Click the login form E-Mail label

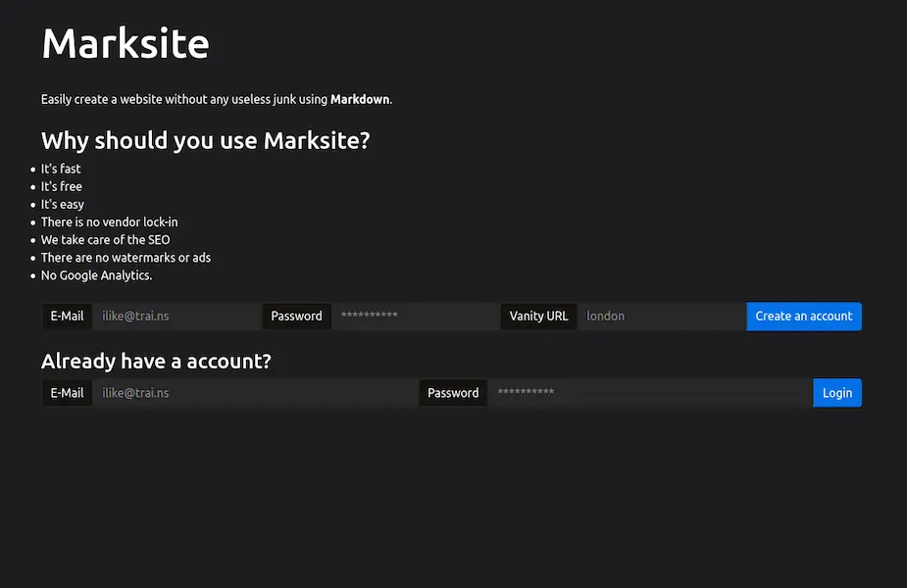pyautogui.click(x=67, y=393)
